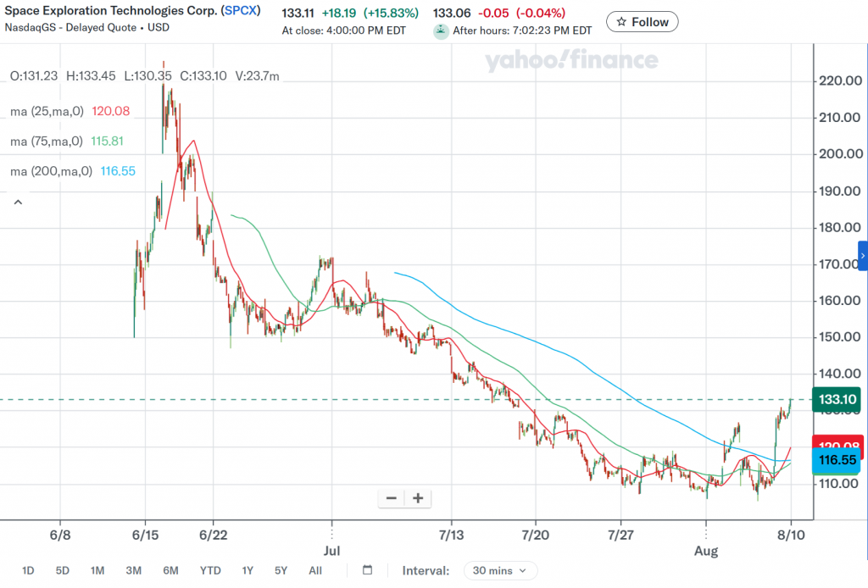Image resolution: width=868 pixels, height=588 pixels.
Task: Click the 7/27 date axis label
Action: 620,535
